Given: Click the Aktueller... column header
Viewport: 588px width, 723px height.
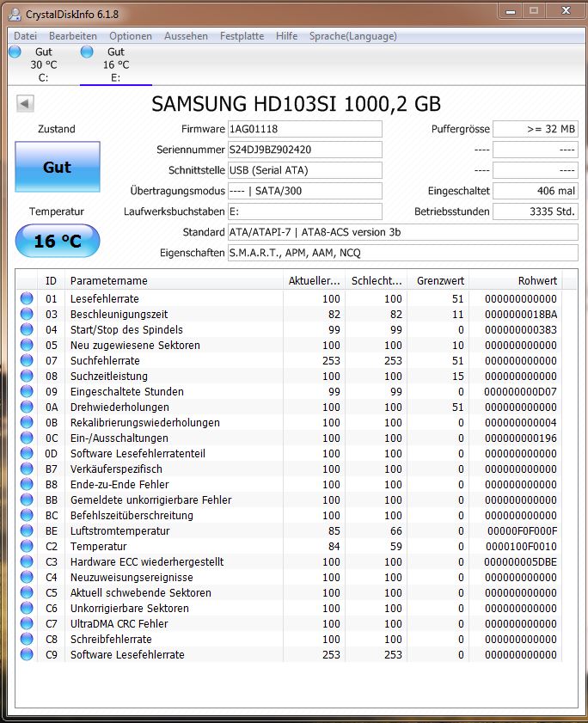Looking at the screenshot, I should (x=314, y=281).
